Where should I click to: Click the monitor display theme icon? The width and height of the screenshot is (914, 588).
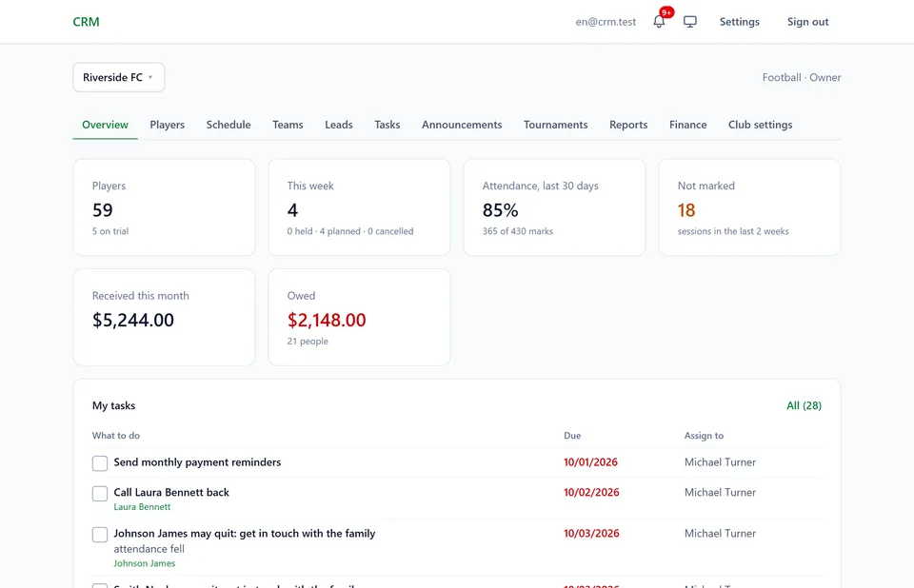pos(690,22)
